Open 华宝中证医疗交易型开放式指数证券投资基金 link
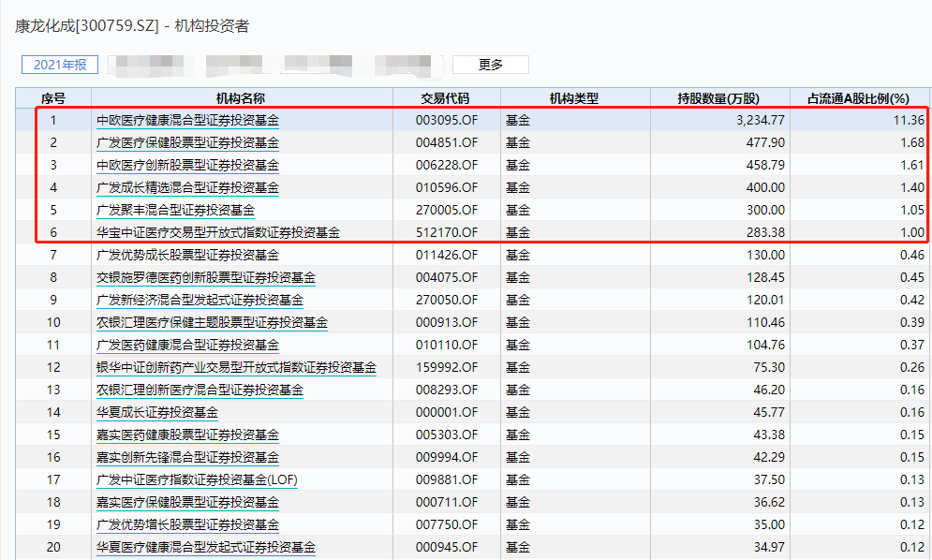 (217, 232)
